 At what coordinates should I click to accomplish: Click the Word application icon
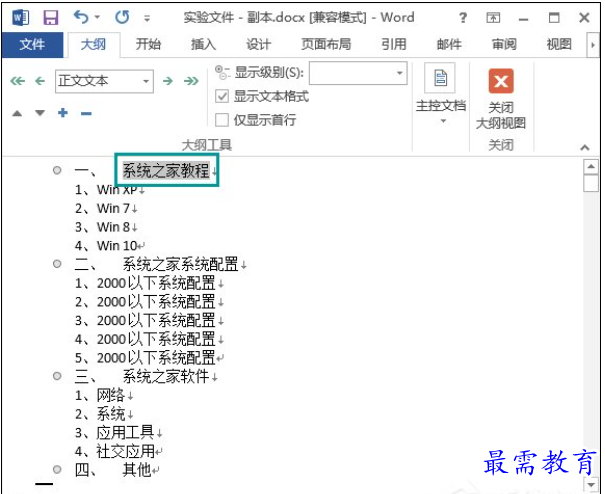tap(20, 18)
